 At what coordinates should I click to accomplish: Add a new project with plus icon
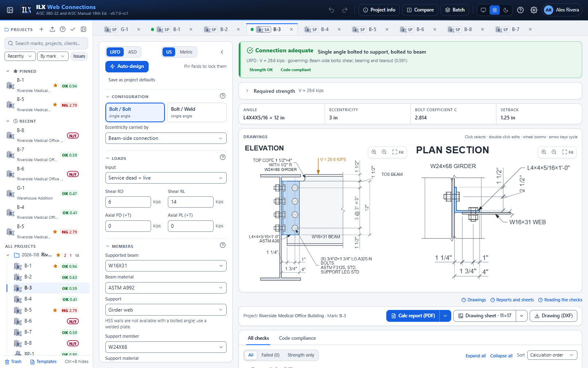[x=41, y=29]
